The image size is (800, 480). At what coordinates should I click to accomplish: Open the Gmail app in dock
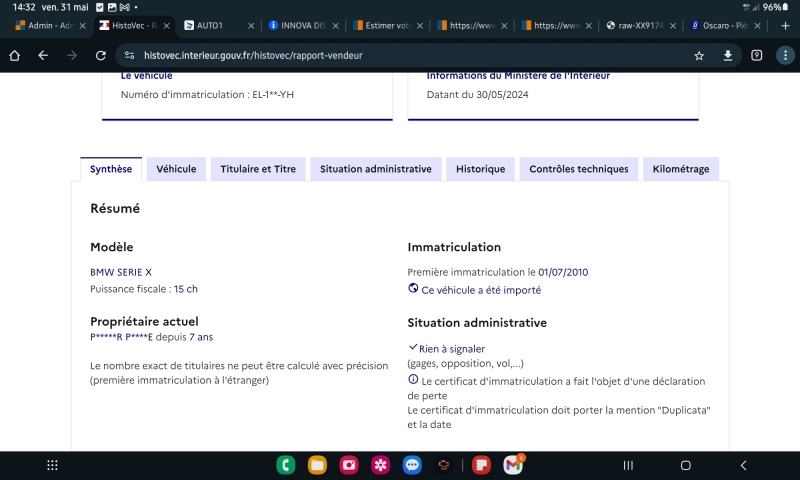click(513, 465)
